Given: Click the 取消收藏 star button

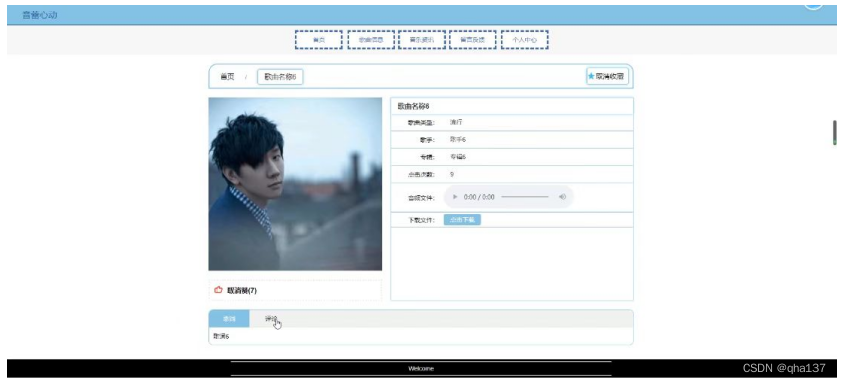Looking at the screenshot, I should click(607, 76).
